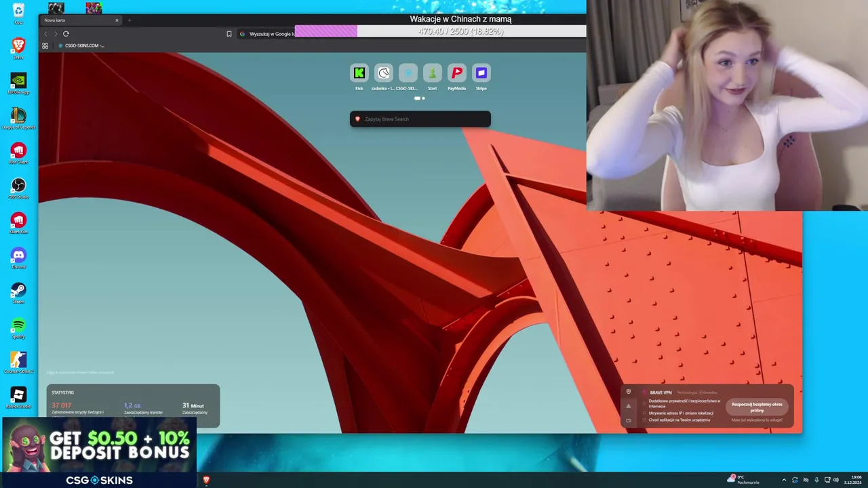
Task: Click 'Masz już wykupioną tę usługę?' link
Action: click(x=757, y=420)
